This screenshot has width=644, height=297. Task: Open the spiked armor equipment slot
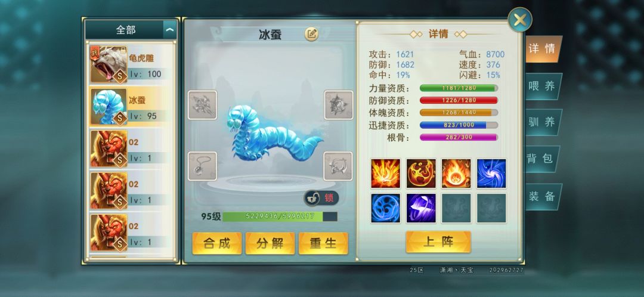[339, 105]
